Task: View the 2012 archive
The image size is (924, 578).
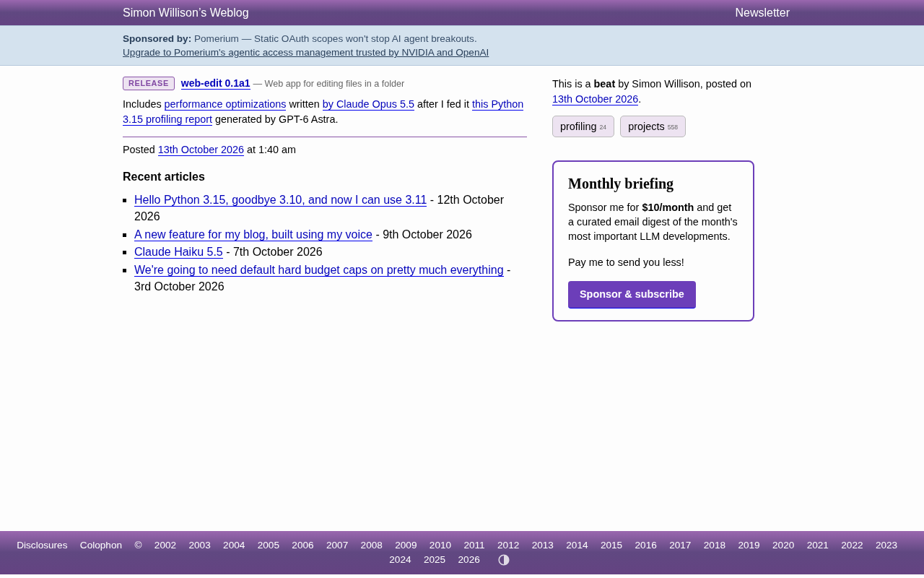Action: point(508,545)
